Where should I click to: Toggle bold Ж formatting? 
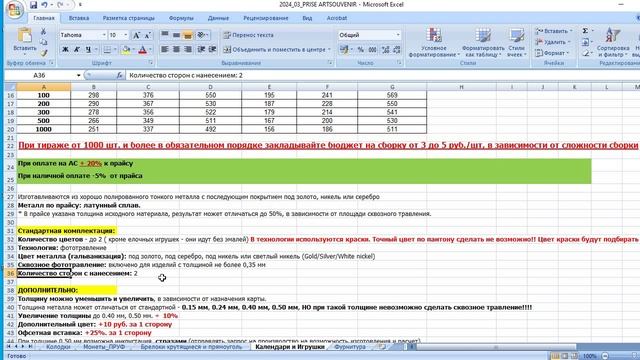65,50
